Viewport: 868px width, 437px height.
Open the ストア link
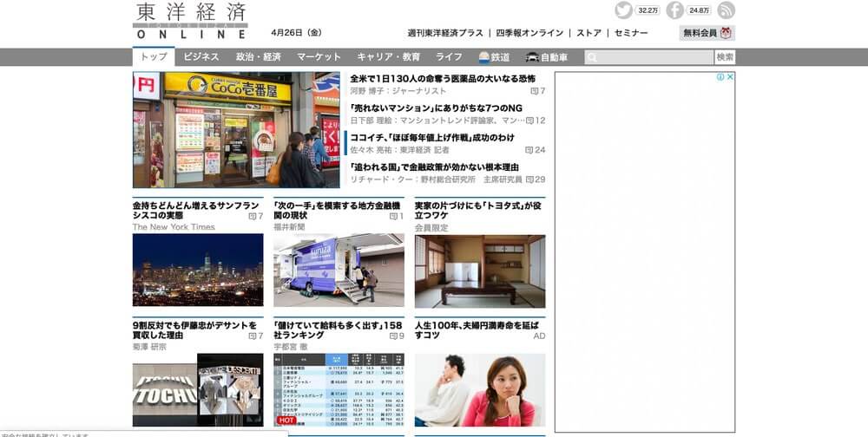[589, 33]
